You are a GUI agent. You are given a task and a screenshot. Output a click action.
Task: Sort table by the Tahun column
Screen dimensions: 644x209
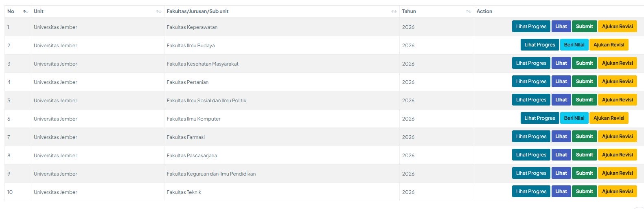468,11
